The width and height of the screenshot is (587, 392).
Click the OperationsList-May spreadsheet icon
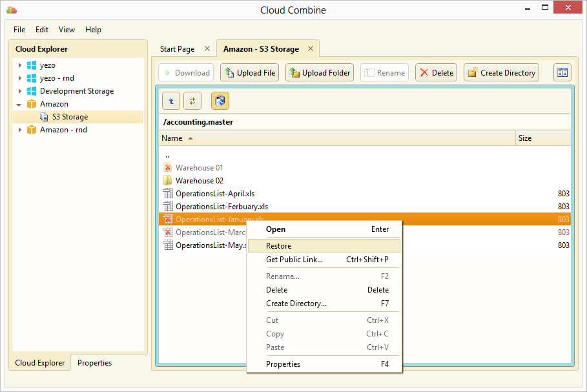click(168, 245)
